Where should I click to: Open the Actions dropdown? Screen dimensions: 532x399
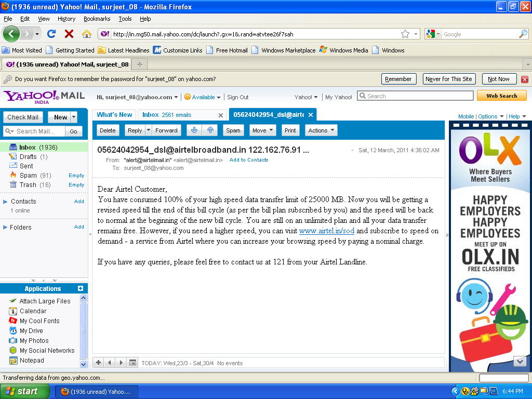click(x=321, y=130)
